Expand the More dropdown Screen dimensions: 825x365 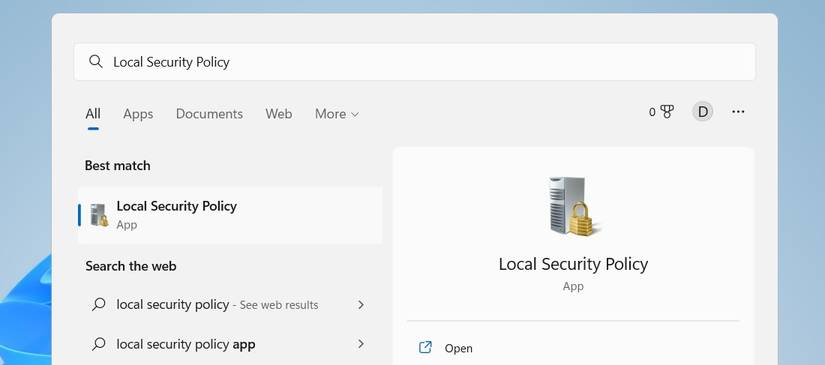[x=337, y=114]
